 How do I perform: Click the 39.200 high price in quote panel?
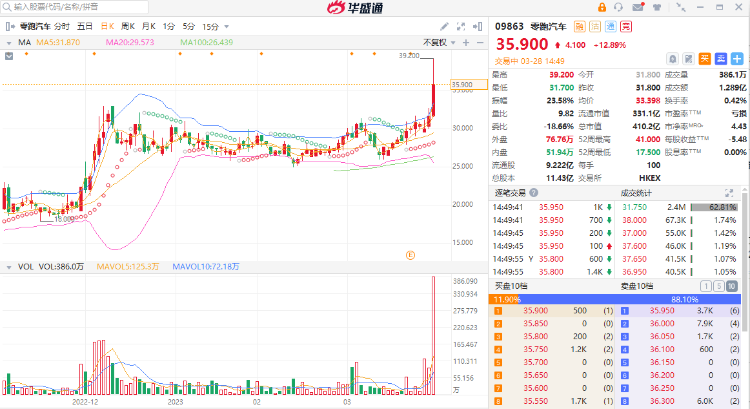pyautogui.click(x=561, y=75)
